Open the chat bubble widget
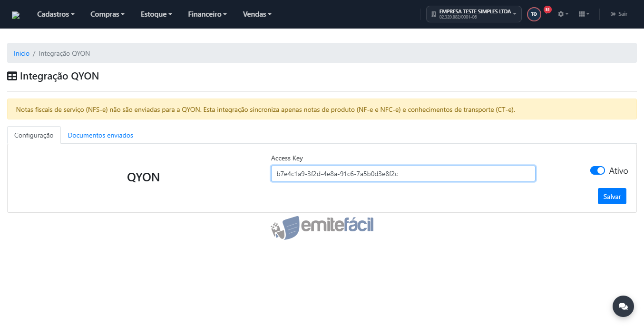 [623, 306]
